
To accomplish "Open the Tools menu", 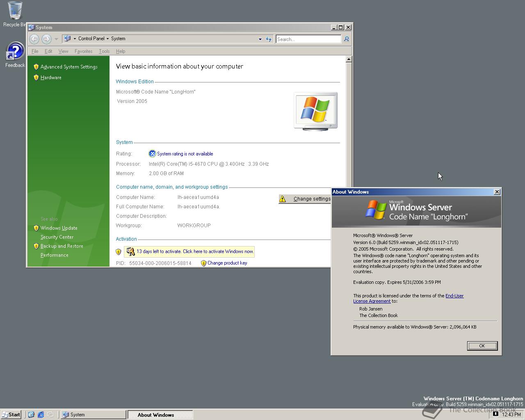I will [104, 51].
